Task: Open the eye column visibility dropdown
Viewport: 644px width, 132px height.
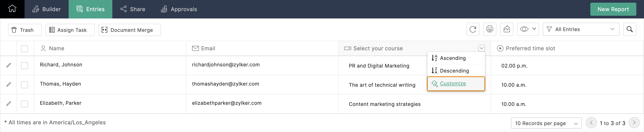Action: coord(527,29)
